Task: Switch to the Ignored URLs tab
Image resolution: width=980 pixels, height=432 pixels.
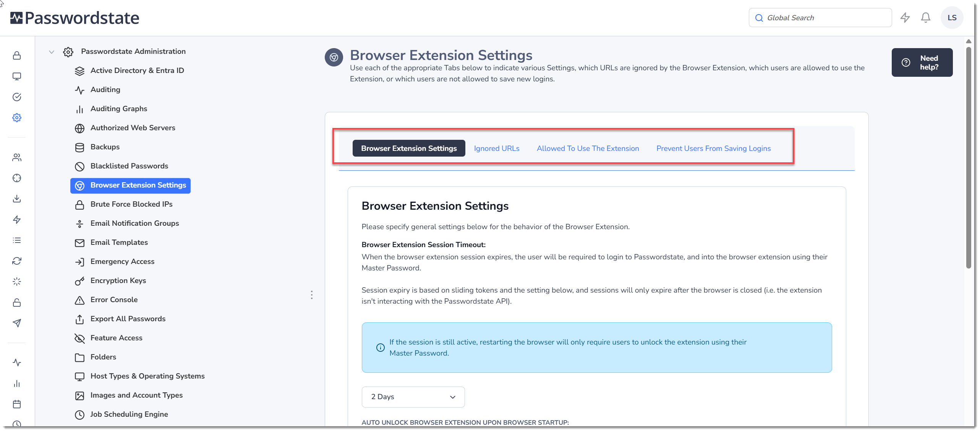Action: tap(496, 148)
